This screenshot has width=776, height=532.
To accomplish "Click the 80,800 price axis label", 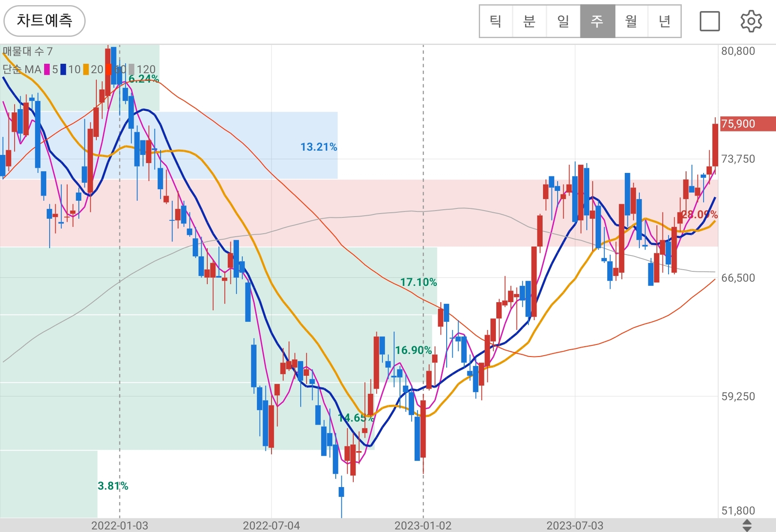I will click(738, 51).
